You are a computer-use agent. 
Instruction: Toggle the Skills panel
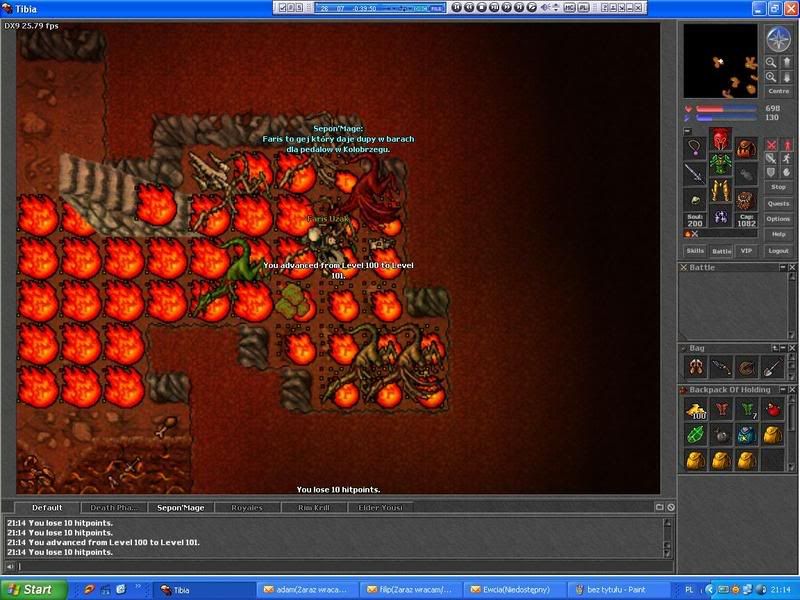point(695,251)
